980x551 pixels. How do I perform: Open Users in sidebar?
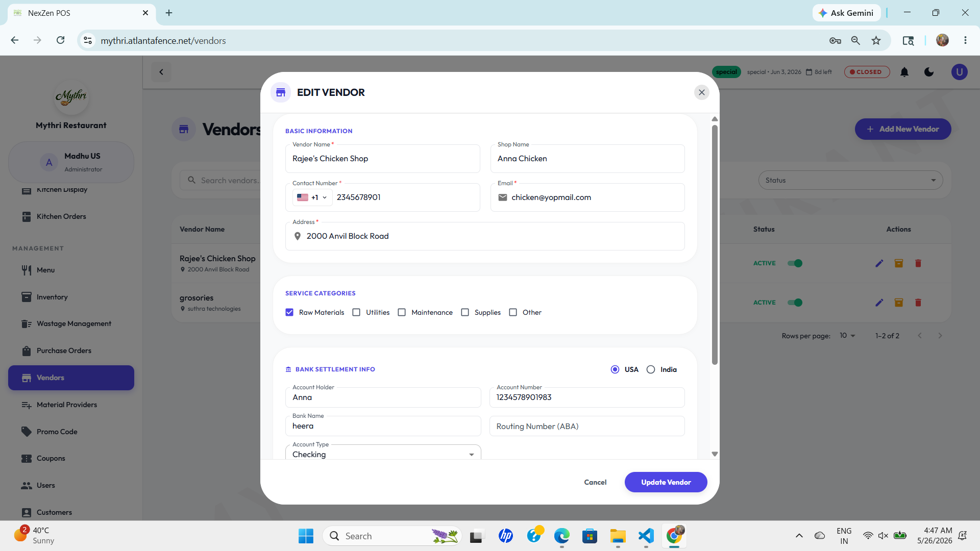71,485
